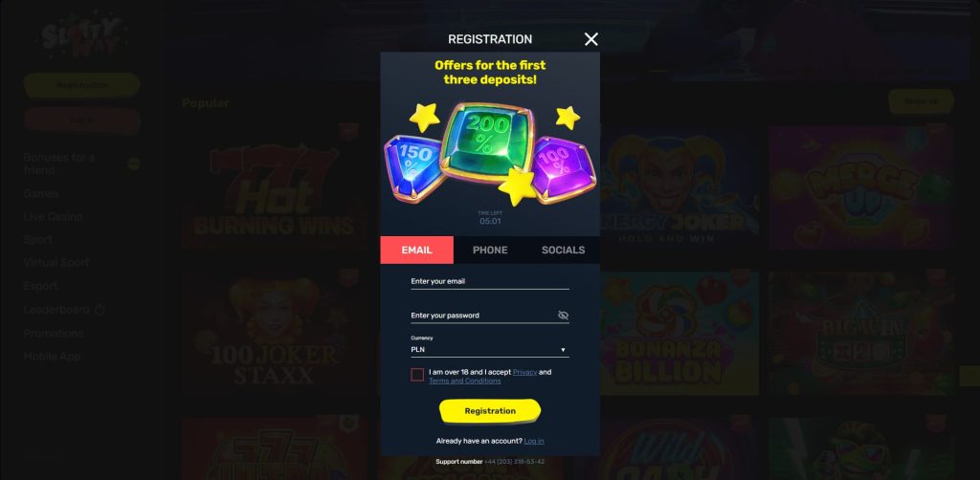Select the EMAIL tab
980x480 pixels.
tap(417, 250)
